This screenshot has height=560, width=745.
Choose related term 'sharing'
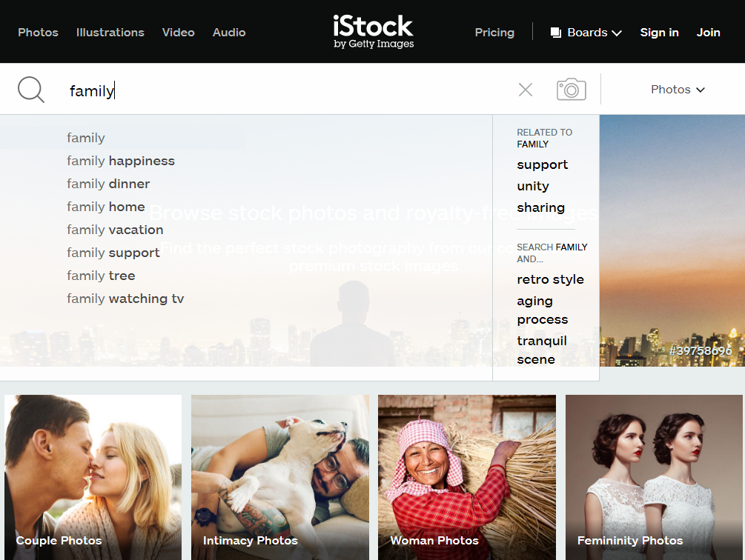pyautogui.click(x=540, y=207)
